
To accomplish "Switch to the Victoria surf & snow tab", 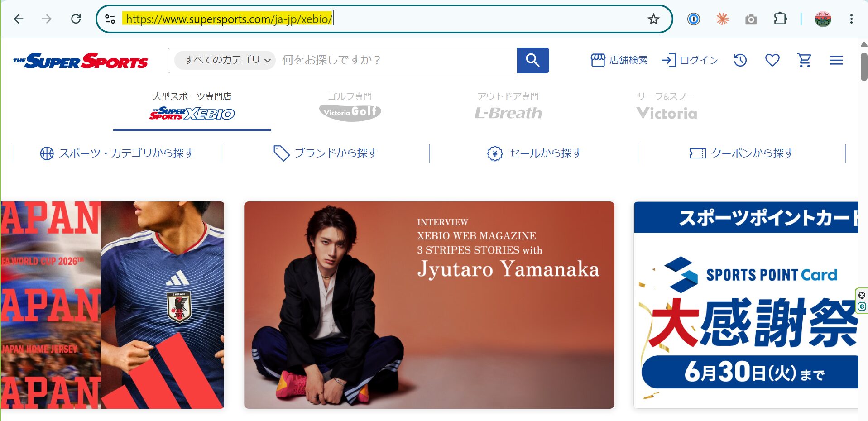I will coord(666,107).
